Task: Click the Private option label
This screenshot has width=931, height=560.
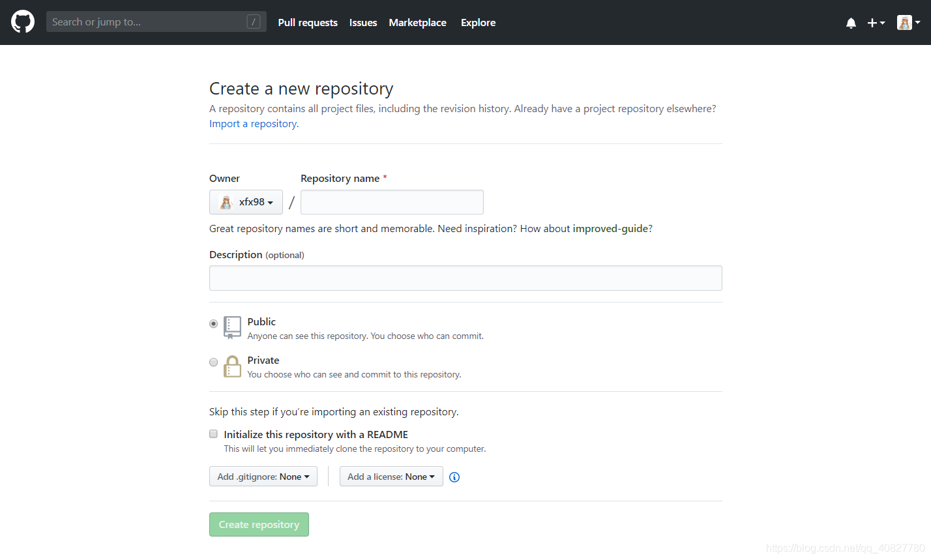Action: click(x=263, y=361)
